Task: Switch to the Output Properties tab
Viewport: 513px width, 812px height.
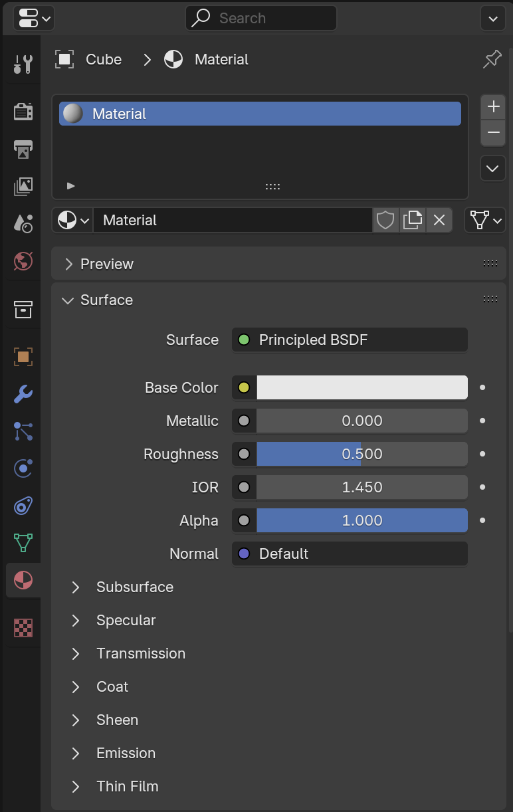Action: (23, 149)
